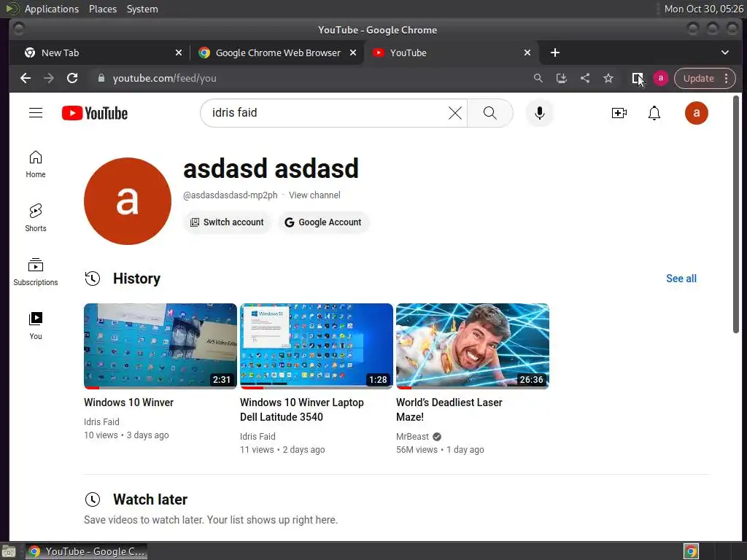Screen dimensions: 747x560
Task: Share this page using the share icon
Action: pyautogui.click(x=584, y=78)
